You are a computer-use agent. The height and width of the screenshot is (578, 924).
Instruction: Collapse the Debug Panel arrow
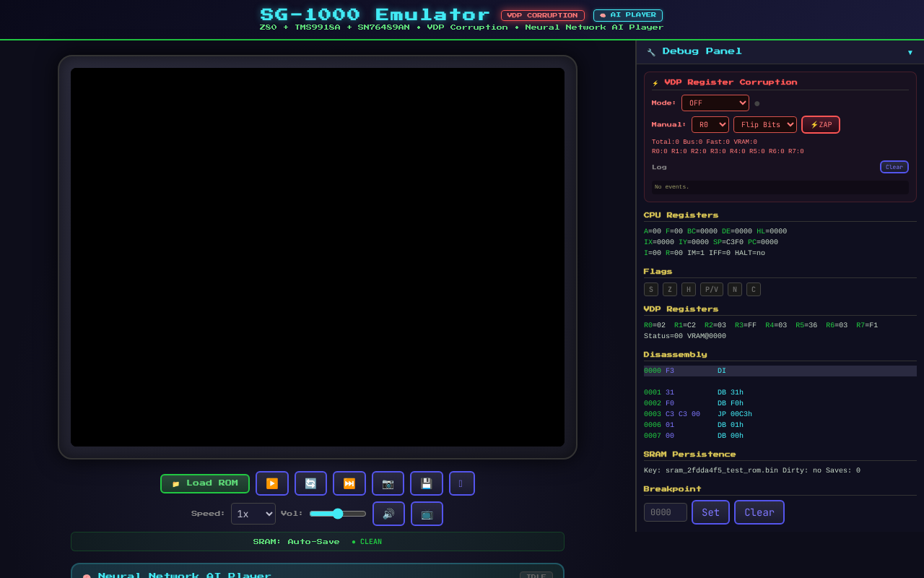910,52
